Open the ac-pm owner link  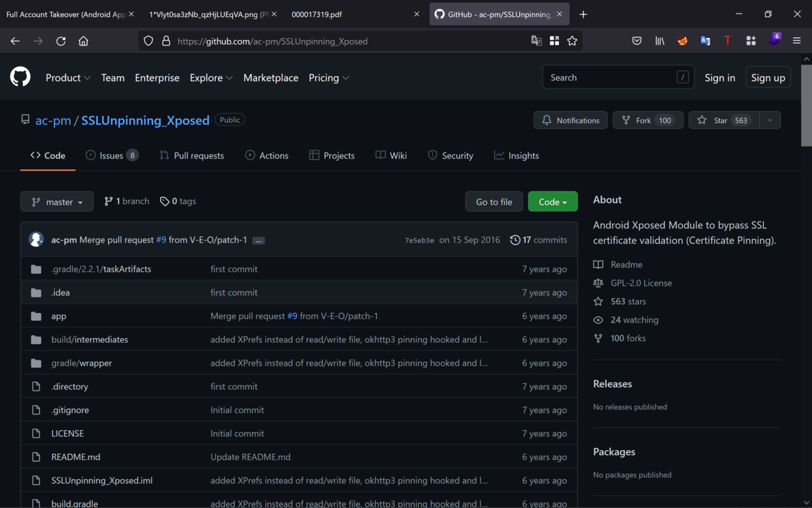53,121
